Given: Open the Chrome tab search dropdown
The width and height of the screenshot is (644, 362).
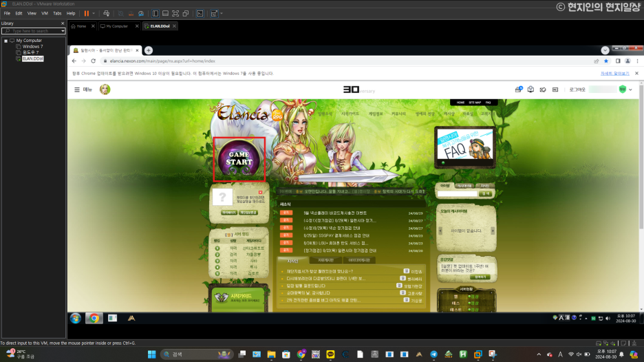Looking at the screenshot, I should click(605, 50).
